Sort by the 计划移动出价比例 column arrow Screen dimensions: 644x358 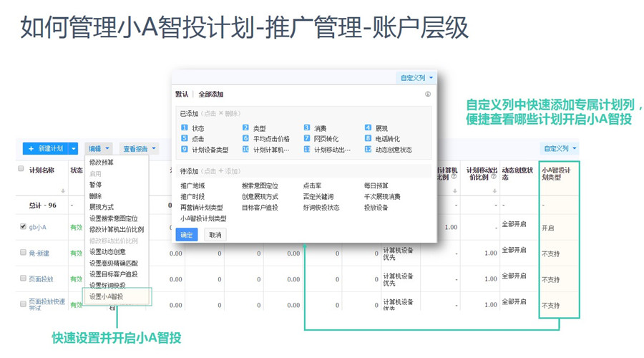tap(494, 190)
